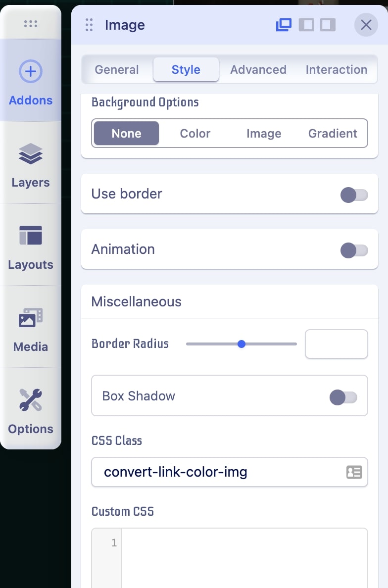Choose the Gradient background option
Screen dimensions: 388x588
[x=333, y=134]
